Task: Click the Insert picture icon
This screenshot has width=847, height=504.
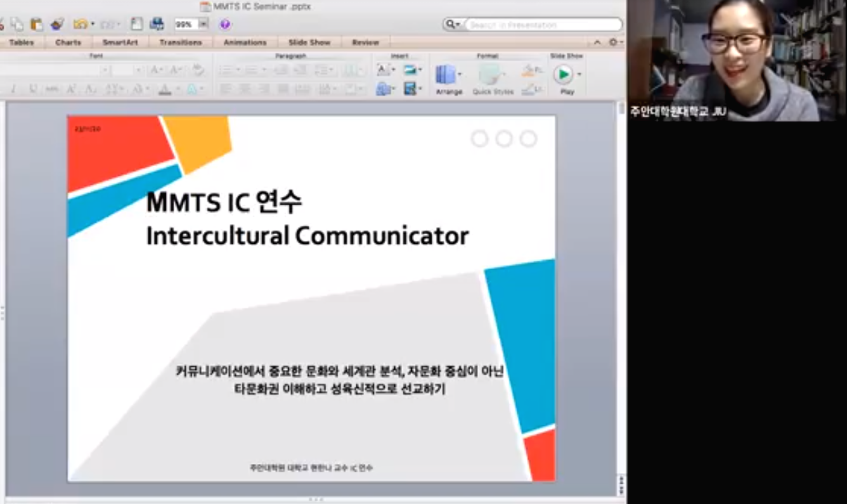Action: click(410, 70)
